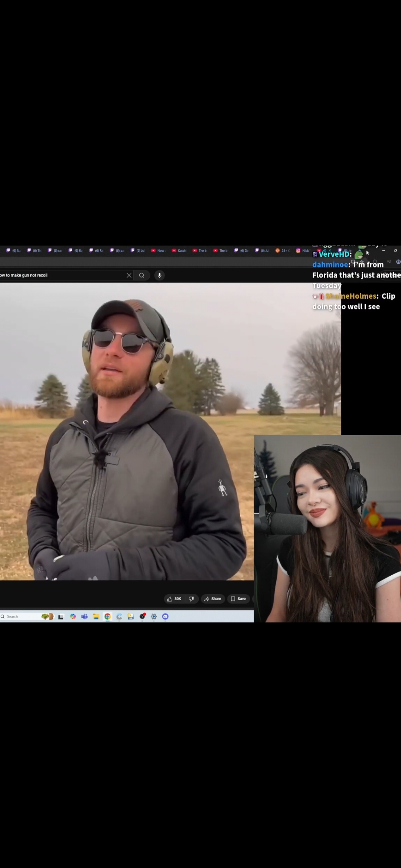Open Discord from the taskbar
The height and width of the screenshot is (868, 401).
coord(165,617)
